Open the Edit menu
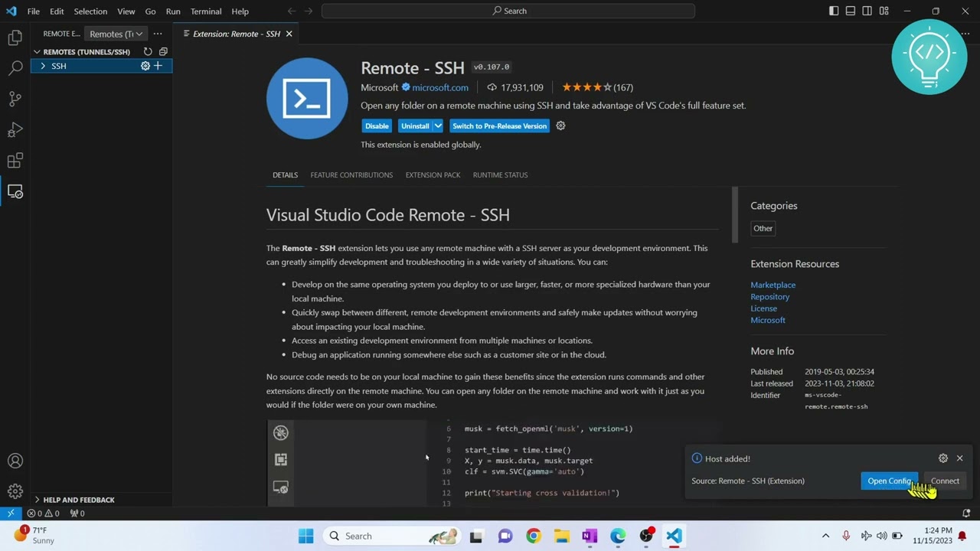Screen dimensions: 980x551 [57, 11]
